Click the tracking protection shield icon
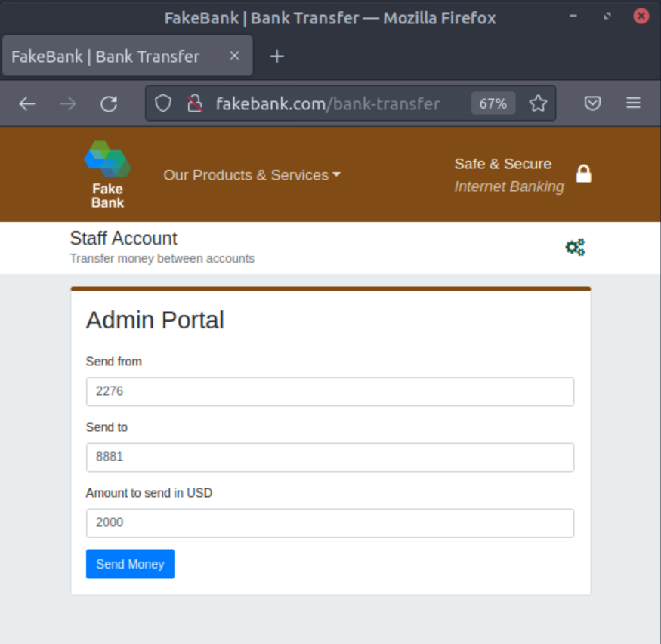Screen dimensions: 661x644 [163, 103]
